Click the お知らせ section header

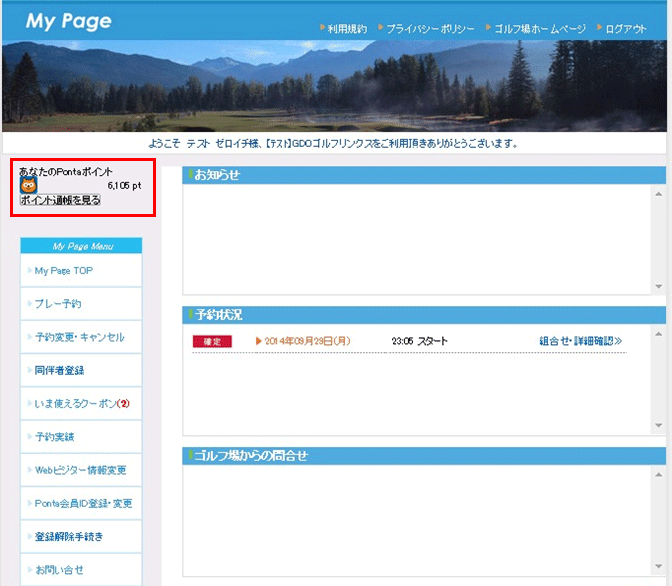[424, 175]
